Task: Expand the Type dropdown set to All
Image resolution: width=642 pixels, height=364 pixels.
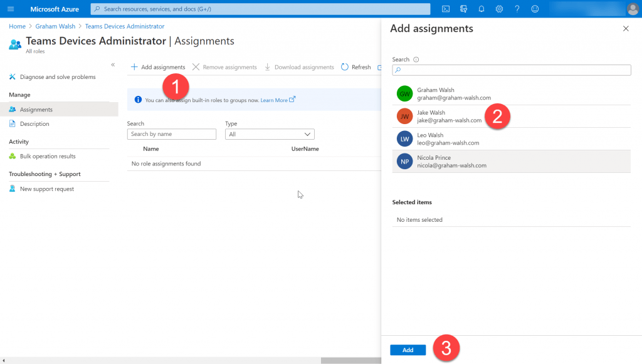Action: point(270,134)
